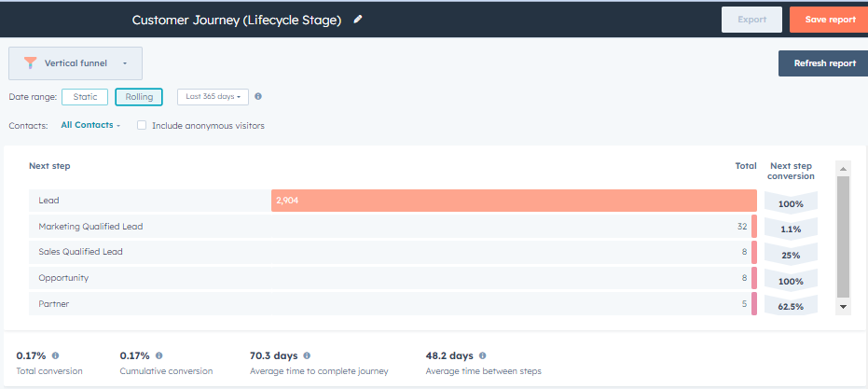The width and height of the screenshot is (868, 389).
Task: Click the info icon next to Last 365 days
Action: pyautogui.click(x=258, y=96)
